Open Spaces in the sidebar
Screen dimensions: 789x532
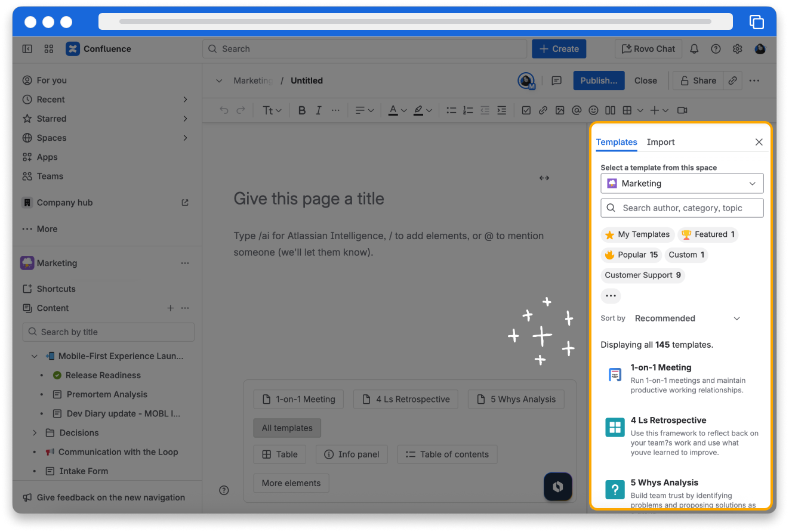pyautogui.click(x=51, y=138)
